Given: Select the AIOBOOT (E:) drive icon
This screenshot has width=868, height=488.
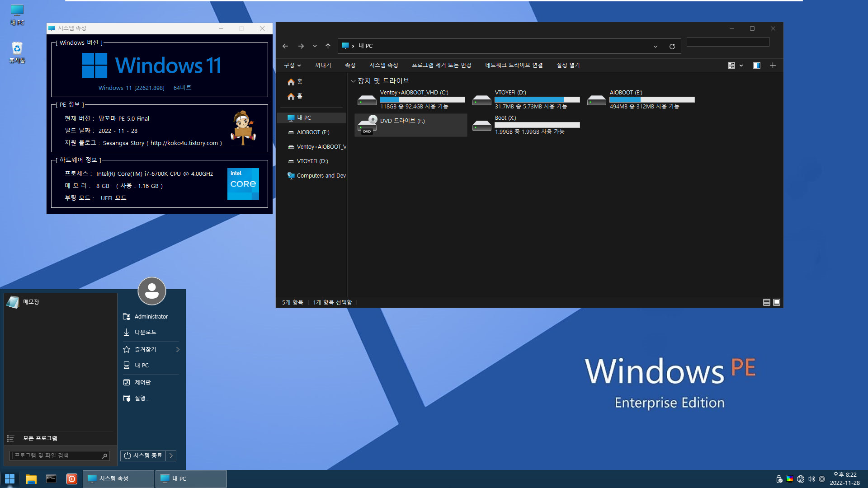Looking at the screenshot, I should click(x=597, y=100).
